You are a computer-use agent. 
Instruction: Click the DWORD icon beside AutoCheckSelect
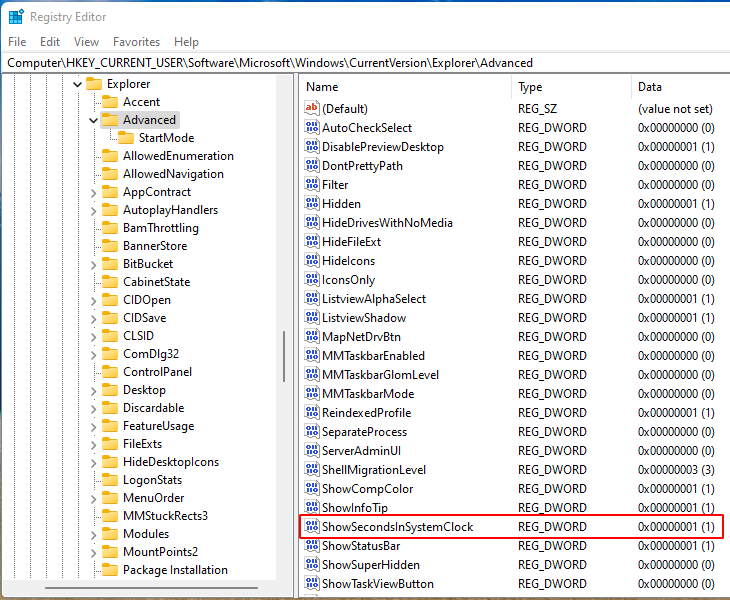pos(311,127)
